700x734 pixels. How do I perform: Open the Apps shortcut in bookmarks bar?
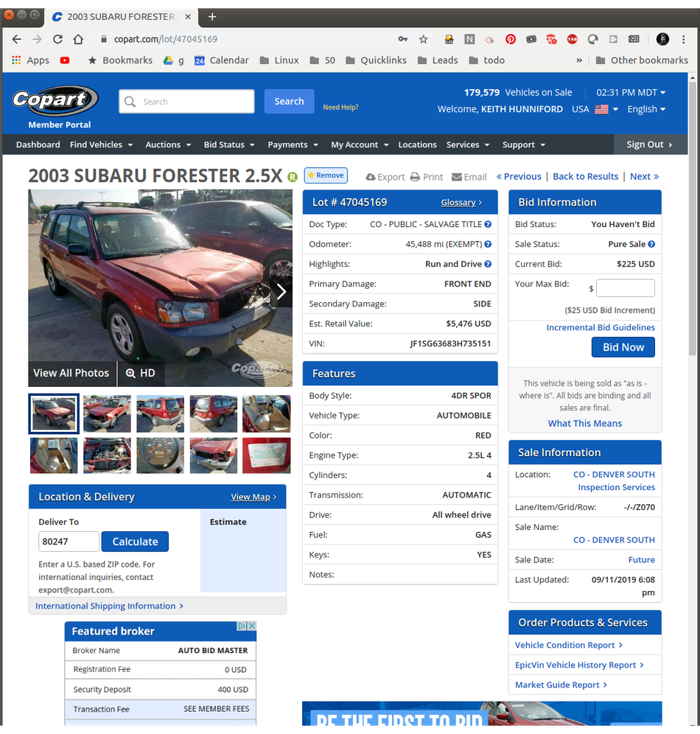coord(30,60)
